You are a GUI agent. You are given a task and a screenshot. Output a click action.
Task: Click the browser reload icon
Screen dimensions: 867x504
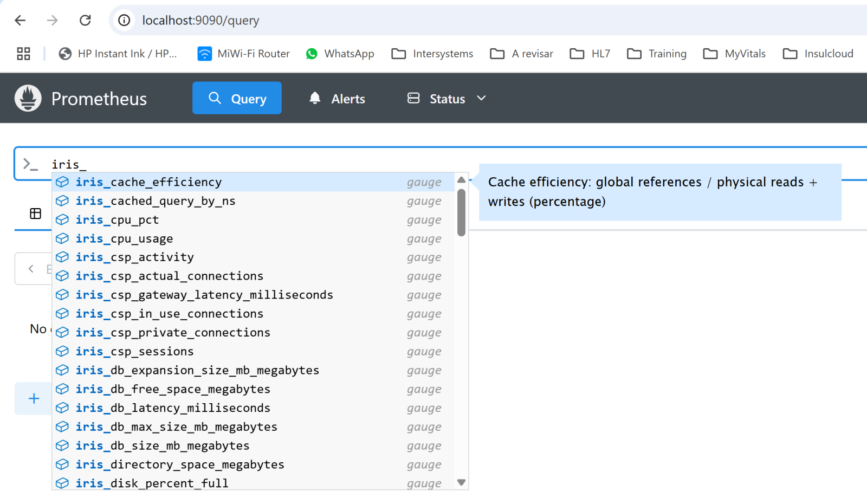[85, 21]
